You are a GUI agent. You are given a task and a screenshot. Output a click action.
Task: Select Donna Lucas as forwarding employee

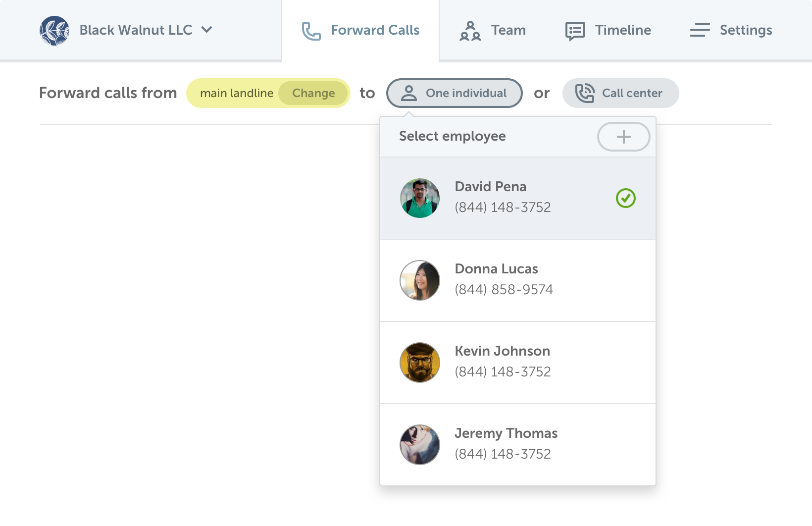(518, 280)
